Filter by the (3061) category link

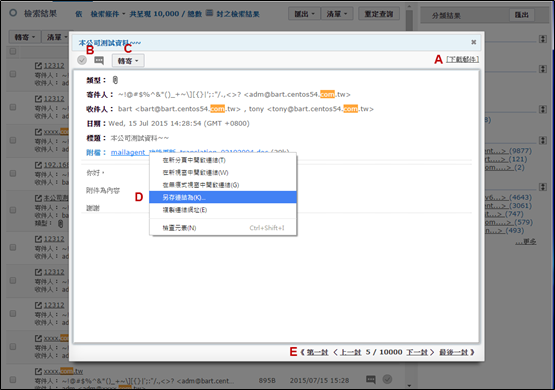click(508, 206)
